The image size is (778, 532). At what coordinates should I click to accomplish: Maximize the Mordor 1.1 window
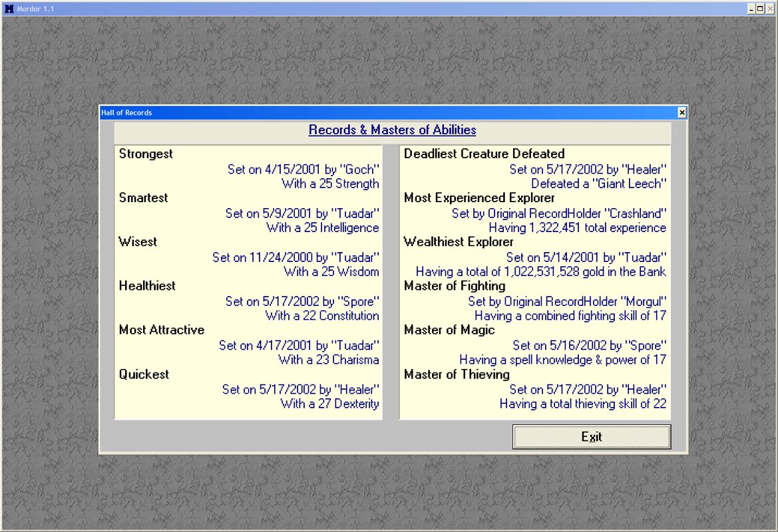pyautogui.click(x=761, y=9)
